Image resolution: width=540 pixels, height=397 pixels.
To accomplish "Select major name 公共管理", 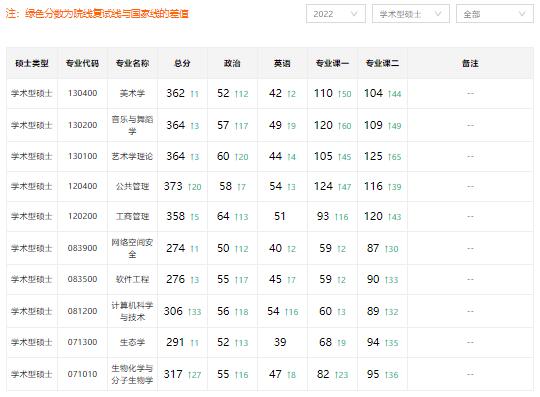I will (132, 186).
